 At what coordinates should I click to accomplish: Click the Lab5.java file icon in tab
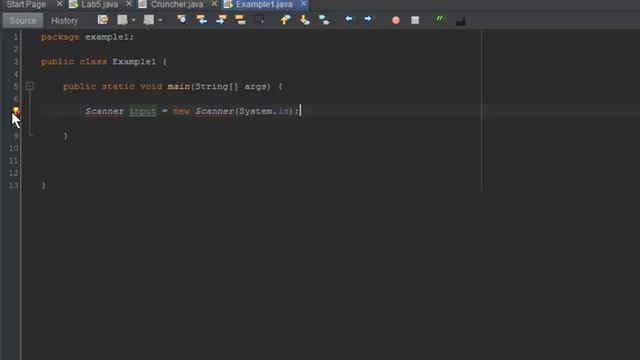[73, 4]
